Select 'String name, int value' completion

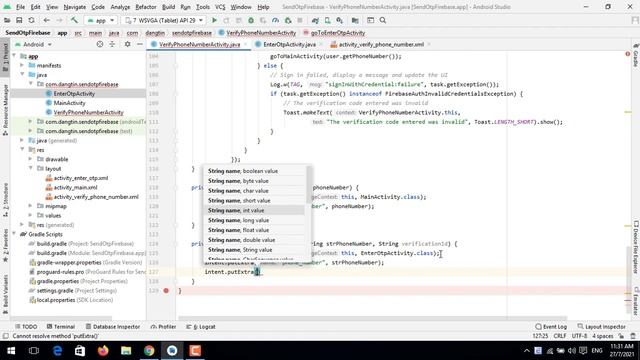tap(254, 210)
